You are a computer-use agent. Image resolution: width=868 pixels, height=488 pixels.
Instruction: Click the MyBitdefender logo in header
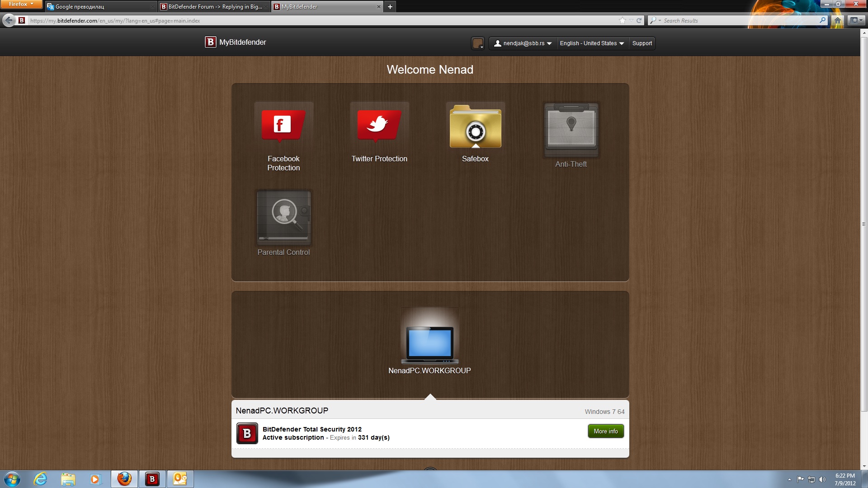[x=236, y=42]
